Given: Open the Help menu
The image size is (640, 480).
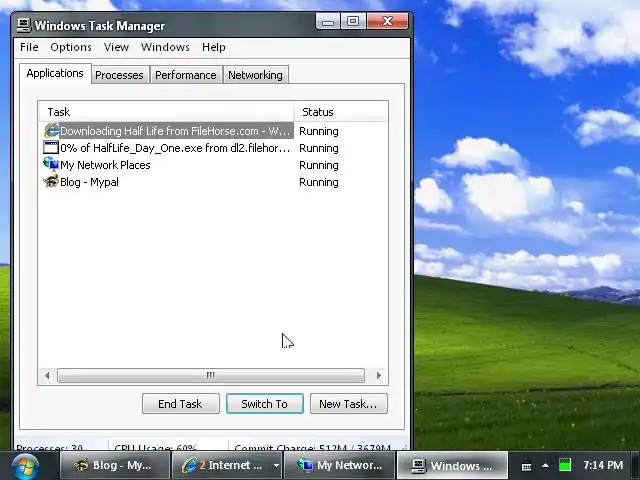Looking at the screenshot, I should (x=213, y=47).
